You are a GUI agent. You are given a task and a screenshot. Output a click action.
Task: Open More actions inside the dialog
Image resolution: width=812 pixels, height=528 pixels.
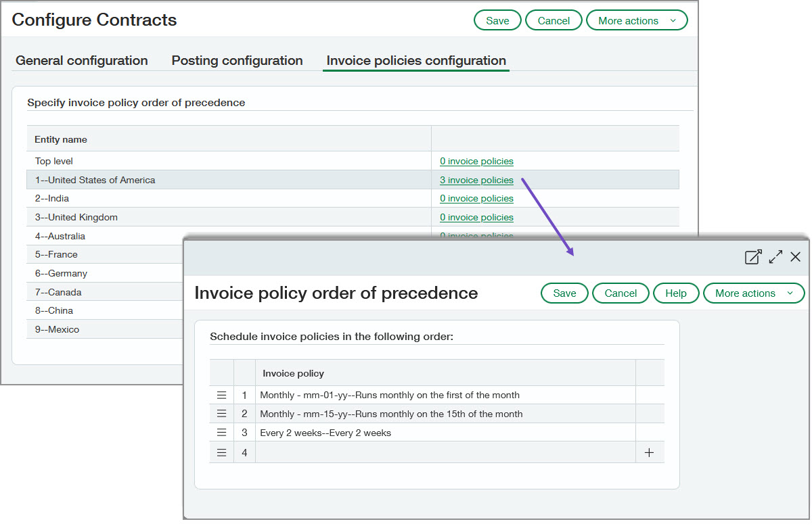coord(753,293)
